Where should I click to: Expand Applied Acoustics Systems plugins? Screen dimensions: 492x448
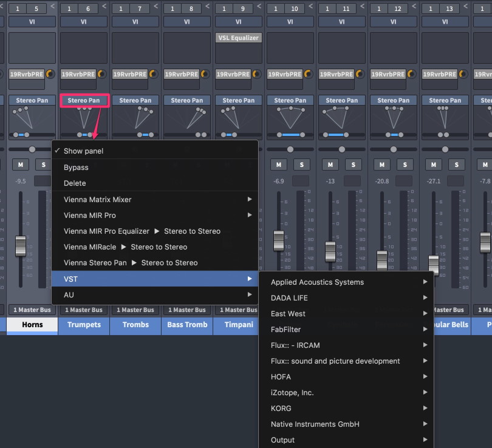coord(346,282)
